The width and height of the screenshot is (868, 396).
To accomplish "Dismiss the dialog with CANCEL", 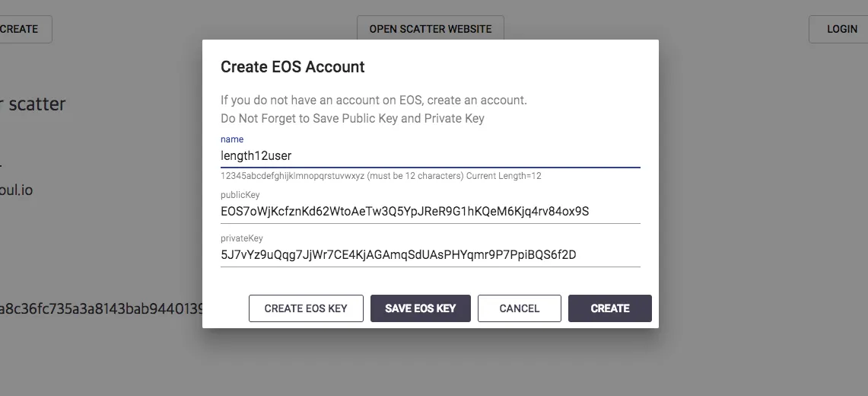I will 520,308.
